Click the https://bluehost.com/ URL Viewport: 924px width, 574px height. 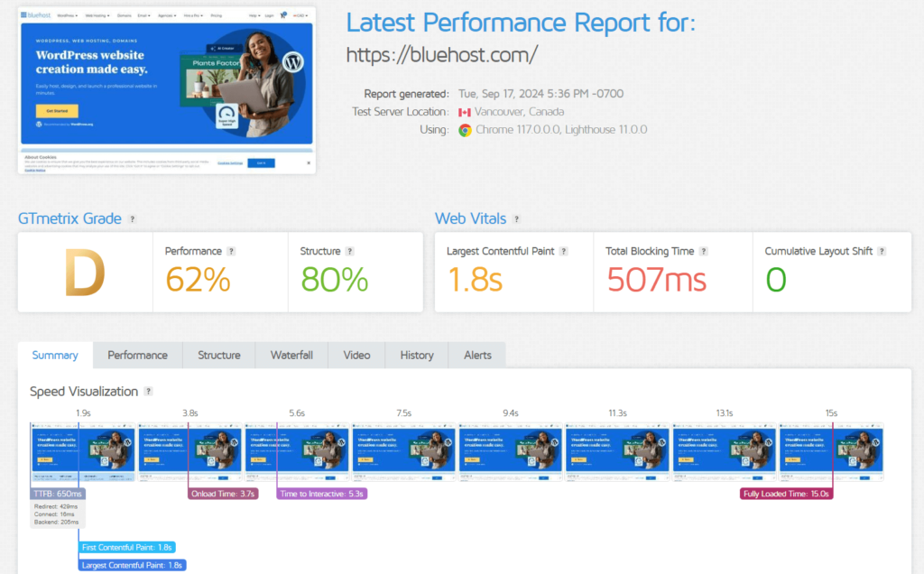[442, 55]
